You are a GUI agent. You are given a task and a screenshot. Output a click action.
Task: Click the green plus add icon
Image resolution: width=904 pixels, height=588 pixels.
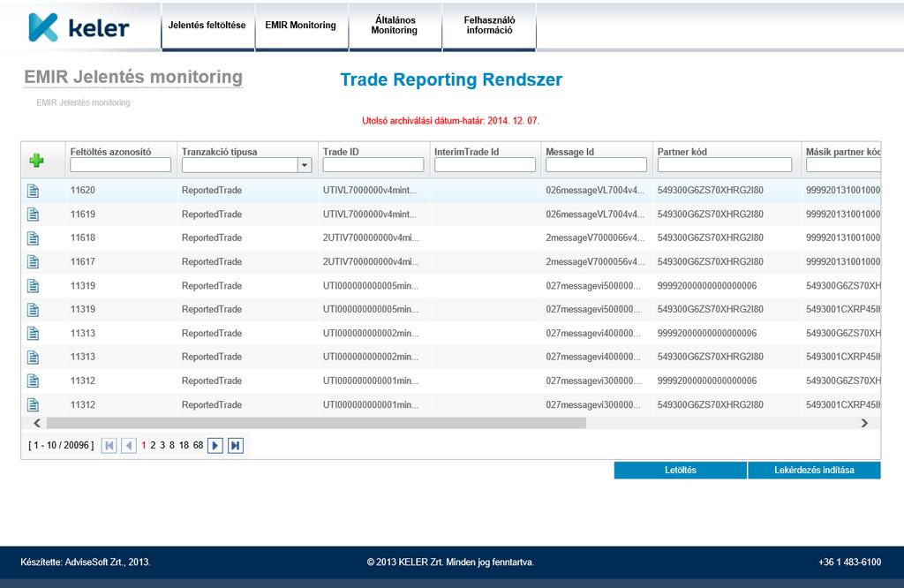(36, 161)
